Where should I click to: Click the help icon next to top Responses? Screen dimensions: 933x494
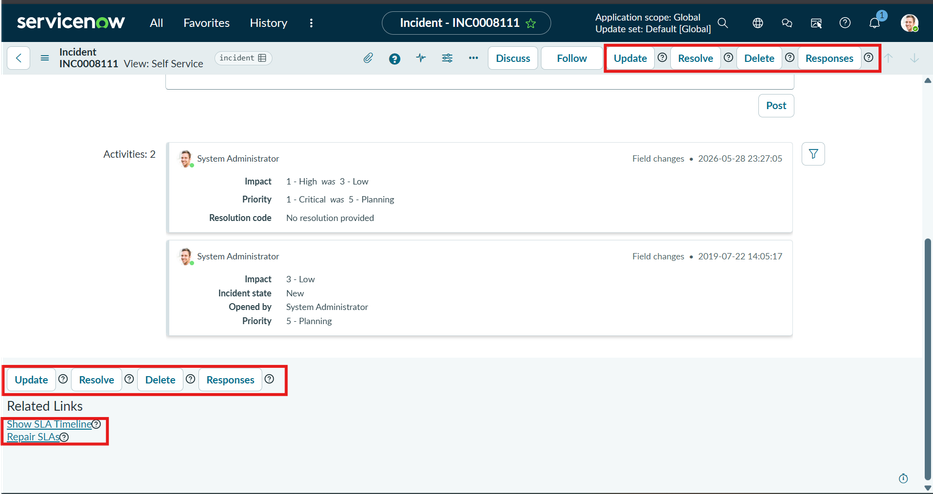point(869,58)
